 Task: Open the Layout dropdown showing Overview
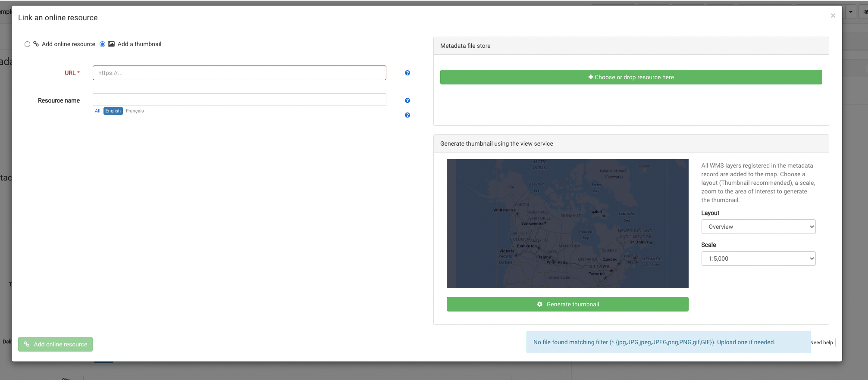click(758, 227)
